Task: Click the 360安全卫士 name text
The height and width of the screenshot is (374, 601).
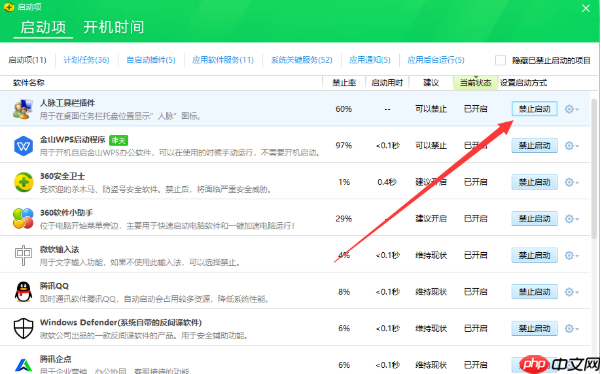Action: 62,176
